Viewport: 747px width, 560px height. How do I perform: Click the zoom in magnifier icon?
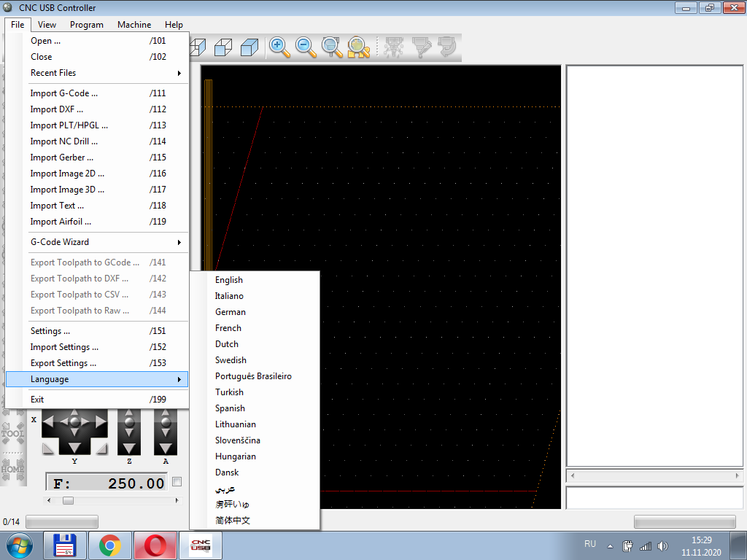click(x=279, y=47)
